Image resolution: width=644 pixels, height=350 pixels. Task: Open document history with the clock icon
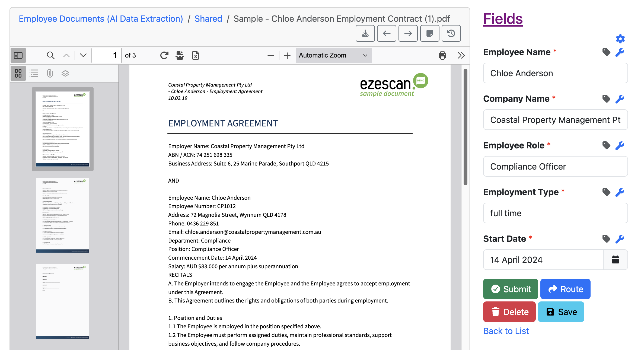(x=451, y=33)
